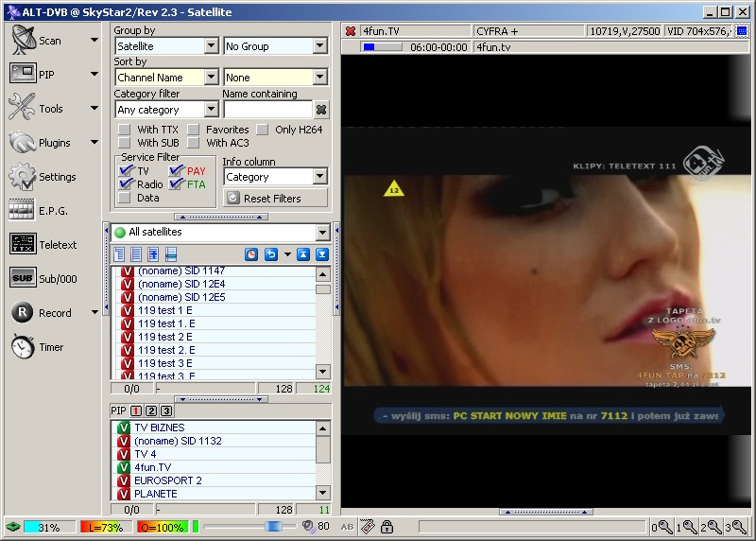Select PIP tab 2
756x541 pixels.
pyautogui.click(x=151, y=410)
